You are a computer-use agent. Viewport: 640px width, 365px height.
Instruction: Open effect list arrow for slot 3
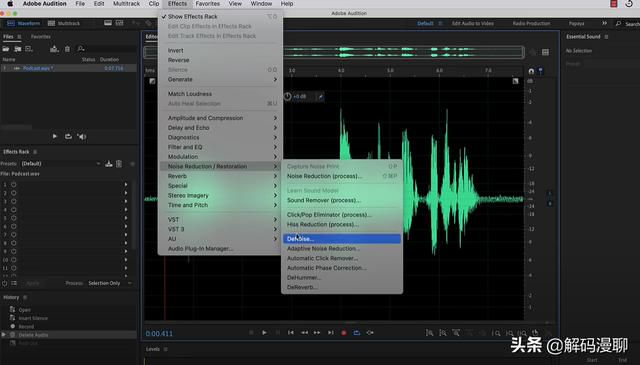(x=126, y=201)
